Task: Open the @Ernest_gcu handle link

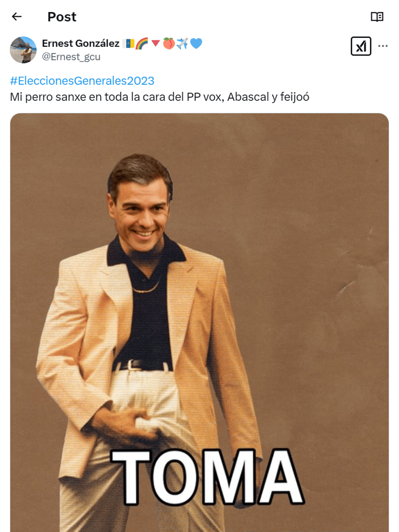Action: click(x=71, y=57)
